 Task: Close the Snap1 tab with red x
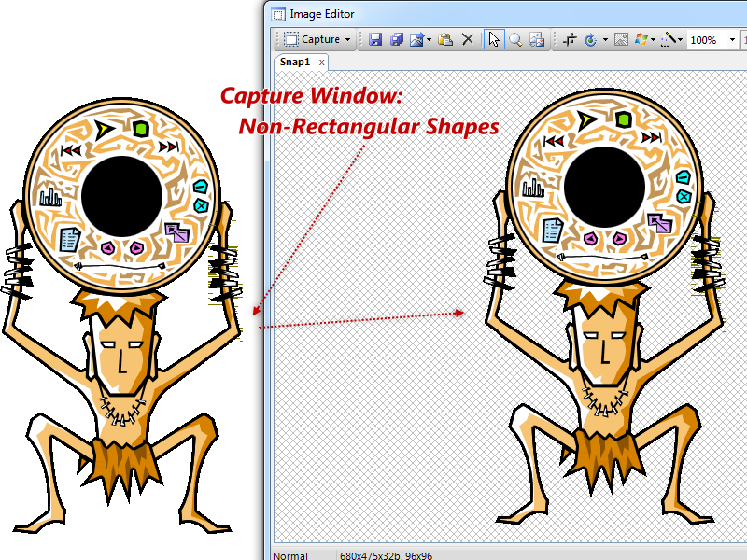(x=321, y=63)
